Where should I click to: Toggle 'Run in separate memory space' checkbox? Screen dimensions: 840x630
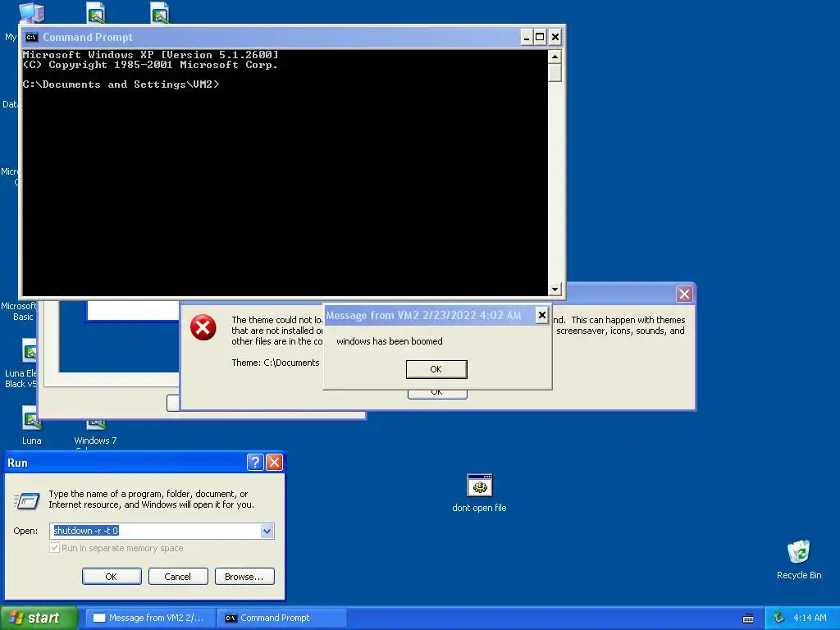pos(54,548)
